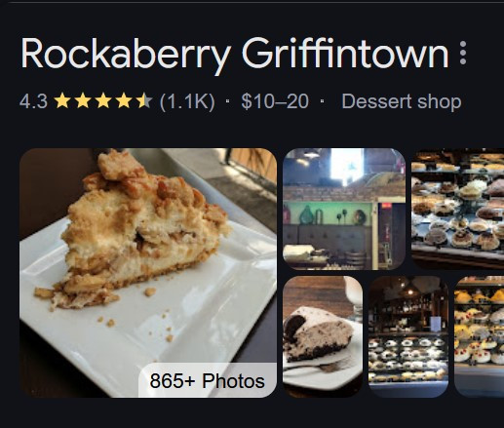
Task: Click the half-filled fifth rating star
Action: click(144, 100)
